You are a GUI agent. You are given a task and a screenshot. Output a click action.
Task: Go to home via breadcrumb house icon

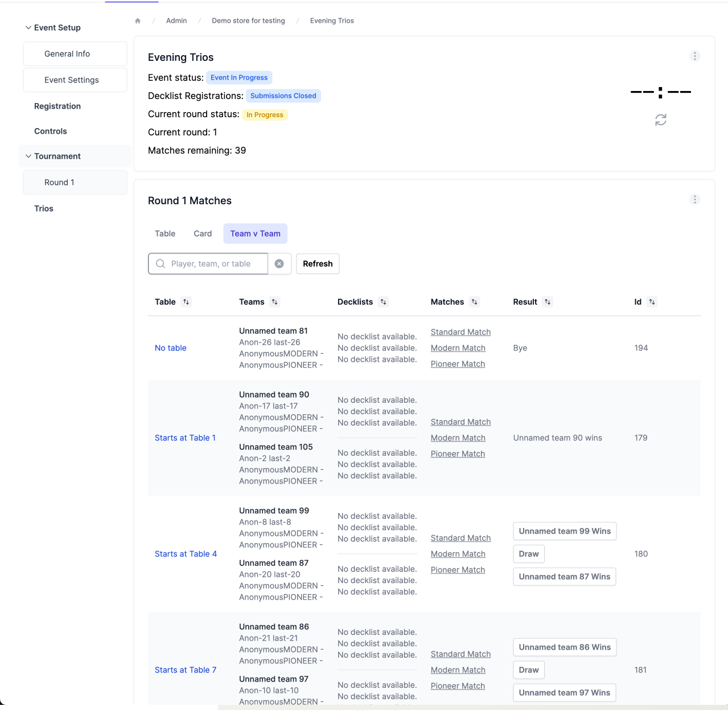(138, 21)
